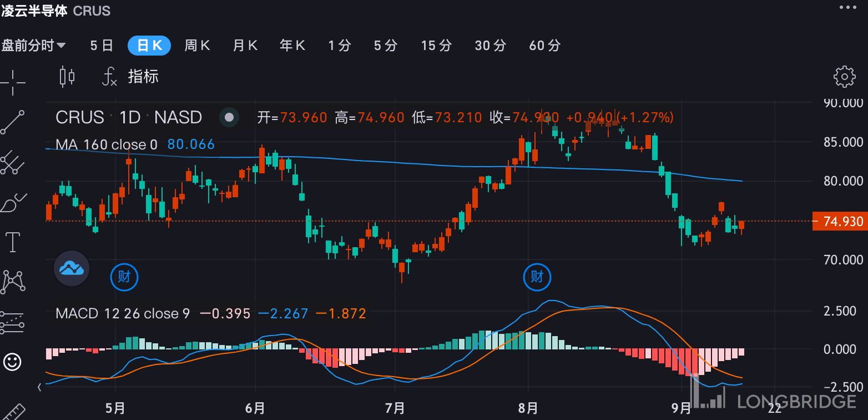The height and width of the screenshot is (420, 868).
Task: Click the MACD histogram value −0.395
Action: pos(225,314)
